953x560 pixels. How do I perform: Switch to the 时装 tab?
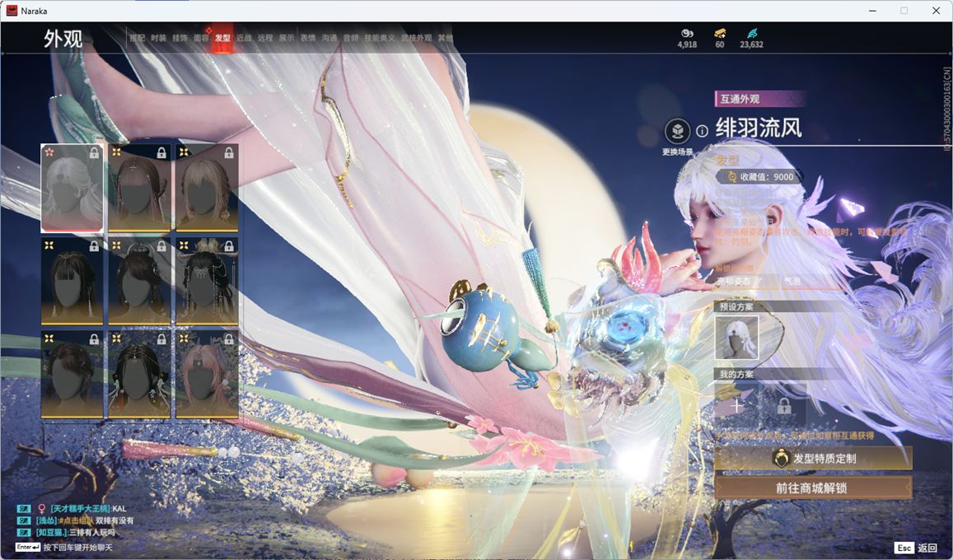pos(159,38)
